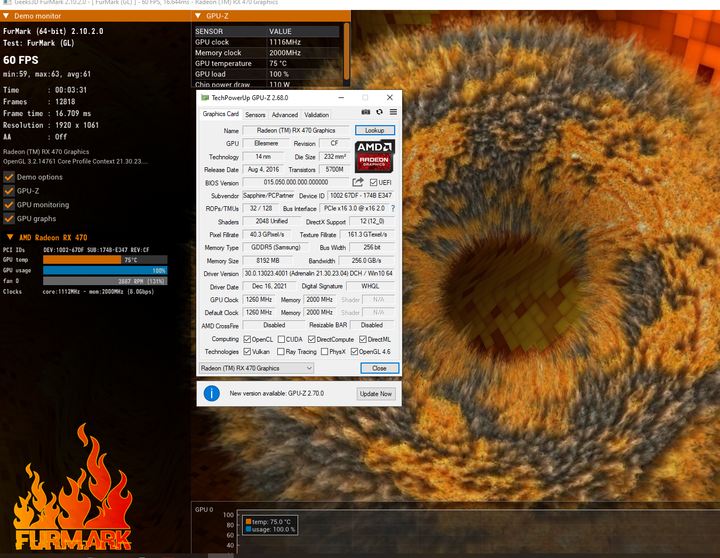
Task: Click the Update Now button
Action: pos(376,394)
